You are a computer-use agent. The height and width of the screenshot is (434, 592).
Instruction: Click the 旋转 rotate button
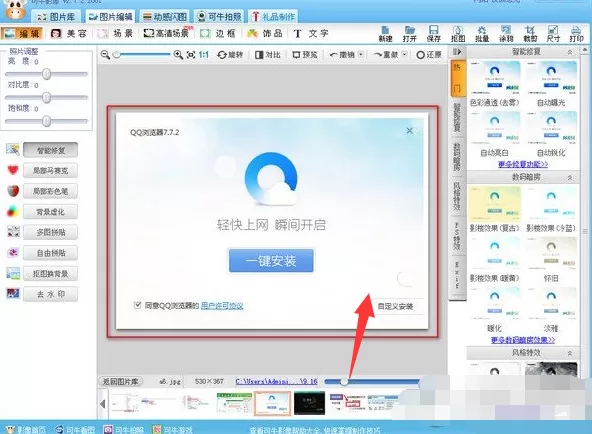(x=230, y=55)
